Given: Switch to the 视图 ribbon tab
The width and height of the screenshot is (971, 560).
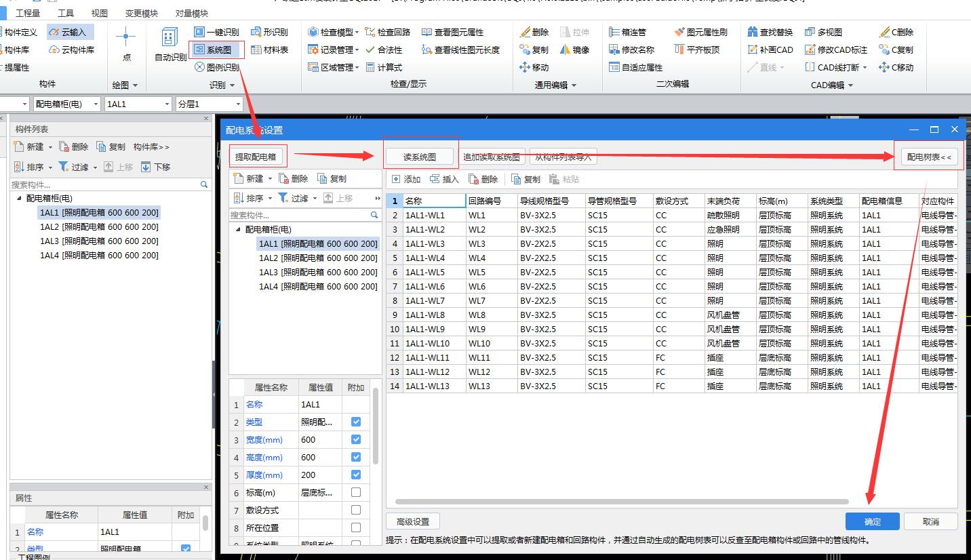Looking at the screenshot, I should point(100,13).
